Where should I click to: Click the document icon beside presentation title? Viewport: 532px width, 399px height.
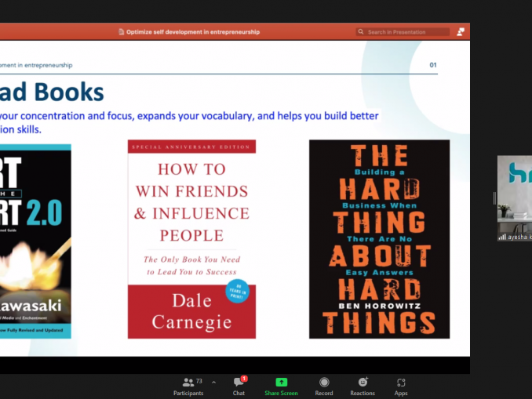click(x=121, y=32)
